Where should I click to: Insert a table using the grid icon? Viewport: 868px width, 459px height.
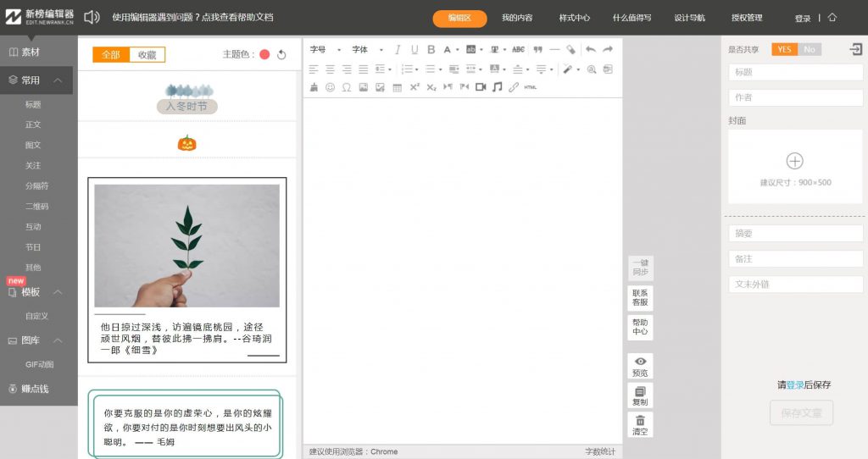click(x=397, y=87)
